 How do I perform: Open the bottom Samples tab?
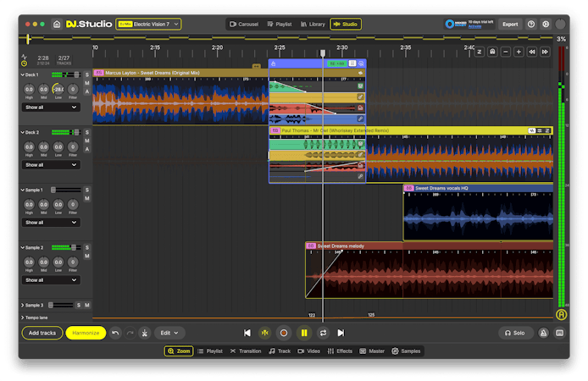406,351
